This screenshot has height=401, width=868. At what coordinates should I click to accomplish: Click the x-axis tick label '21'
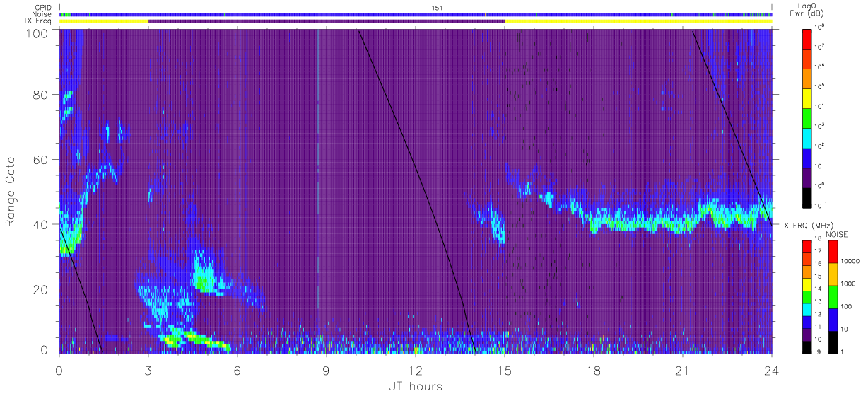[x=683, y=371]
